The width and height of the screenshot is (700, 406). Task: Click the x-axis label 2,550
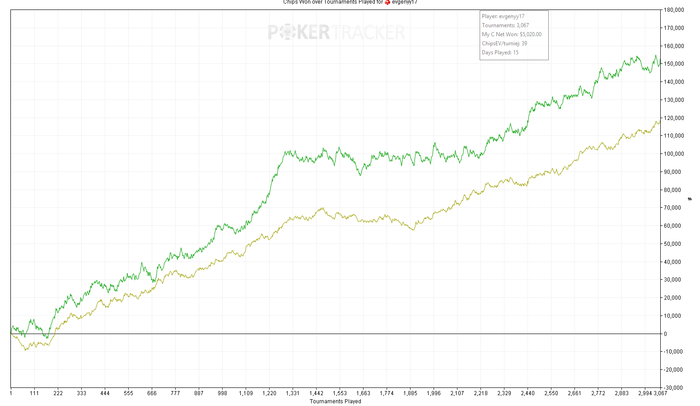click(x=551, y=393)
